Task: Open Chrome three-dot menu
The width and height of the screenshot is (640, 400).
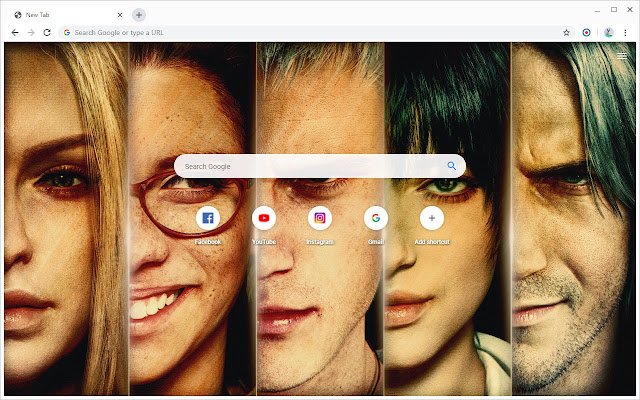Action: click(x=625, y=33)
